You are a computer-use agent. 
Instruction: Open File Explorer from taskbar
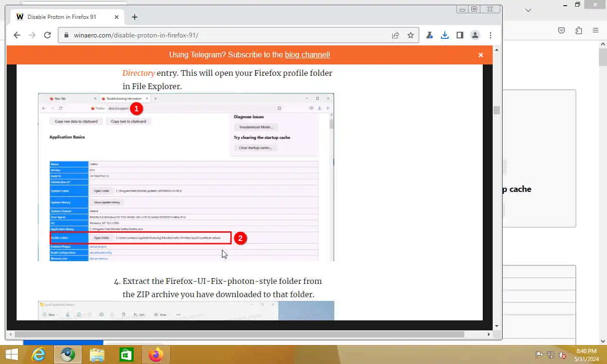(x=97, y=355)
